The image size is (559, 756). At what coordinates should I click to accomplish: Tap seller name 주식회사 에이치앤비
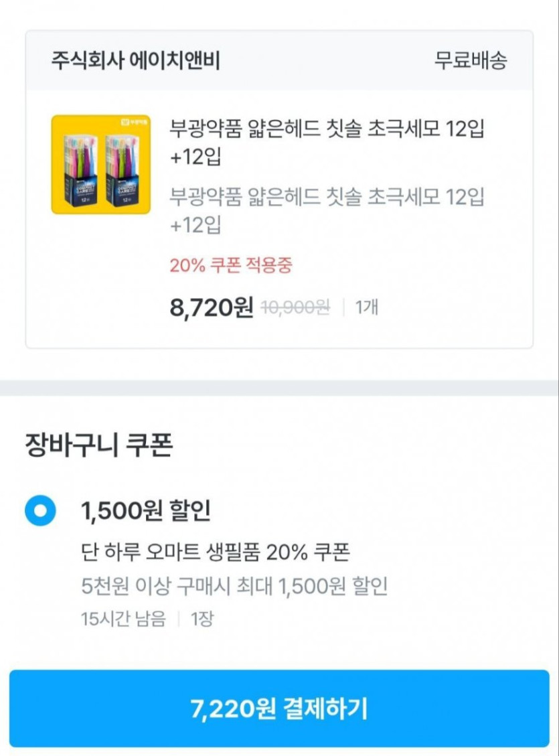point(135,61)
